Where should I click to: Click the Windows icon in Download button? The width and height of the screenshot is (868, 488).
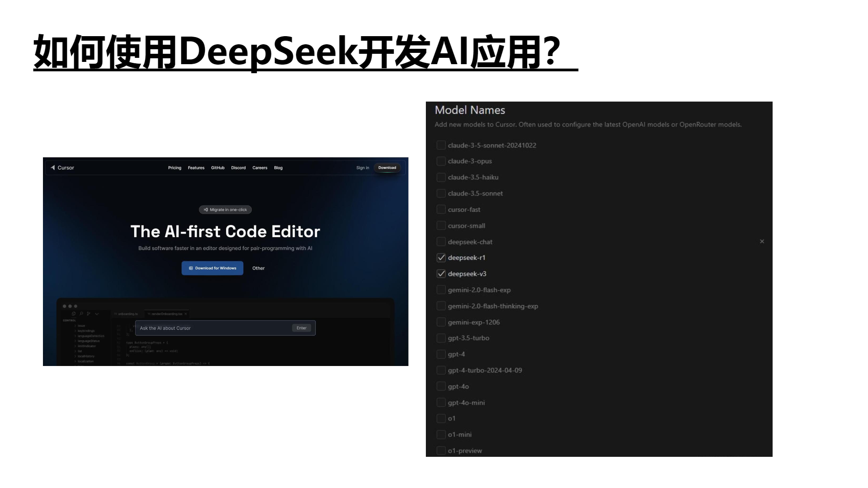[191, 268]
